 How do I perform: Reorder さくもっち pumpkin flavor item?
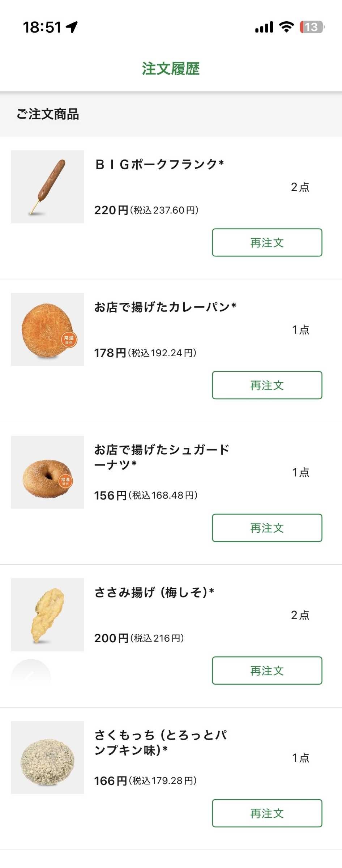(267, 813)
